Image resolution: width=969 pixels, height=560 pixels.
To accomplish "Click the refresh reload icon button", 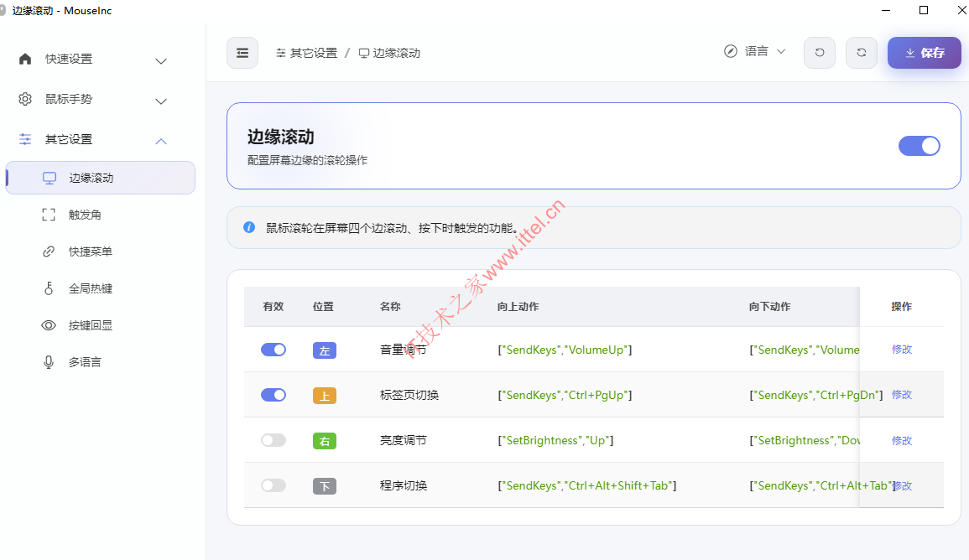I will pyautogui.click(x=862, y=53).
